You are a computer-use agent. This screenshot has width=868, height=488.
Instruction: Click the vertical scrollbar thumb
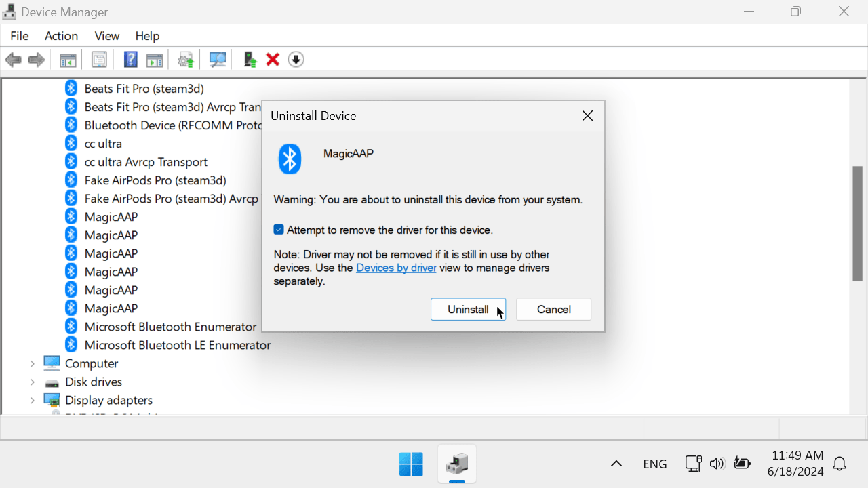click(x=857, y=224)
